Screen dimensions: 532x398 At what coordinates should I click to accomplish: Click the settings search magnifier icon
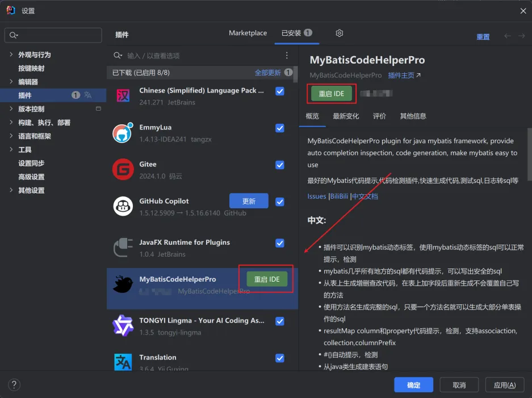(14, 35)
